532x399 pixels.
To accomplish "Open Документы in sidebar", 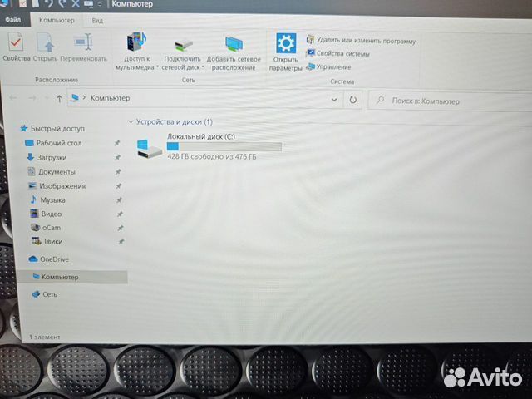I will (52, 172).
